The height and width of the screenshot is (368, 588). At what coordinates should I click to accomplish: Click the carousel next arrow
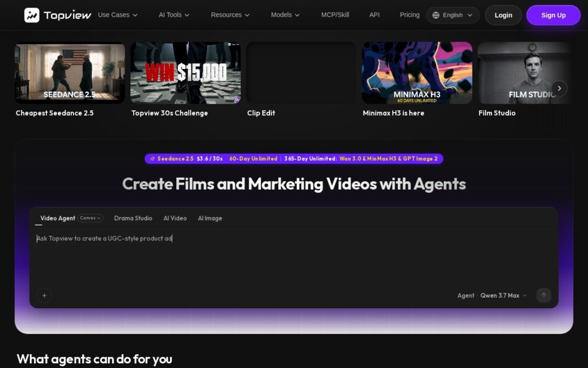pos(559,88)
